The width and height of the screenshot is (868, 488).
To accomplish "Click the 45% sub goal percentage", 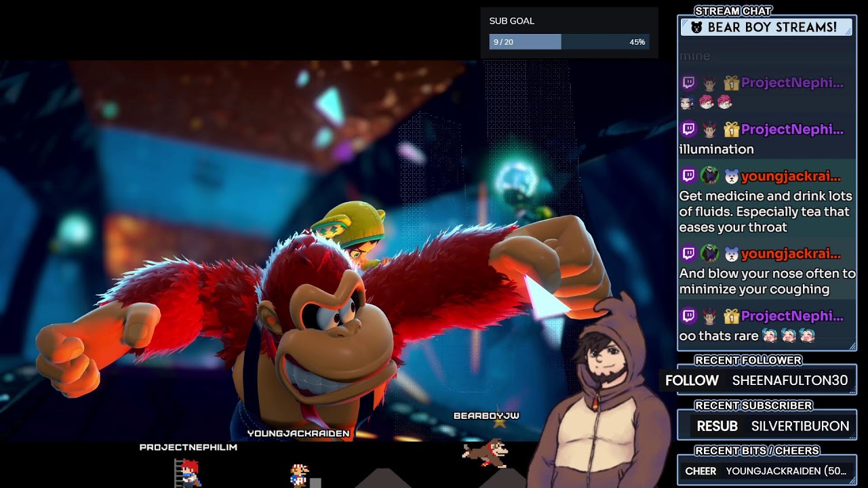I will [637, 42].
